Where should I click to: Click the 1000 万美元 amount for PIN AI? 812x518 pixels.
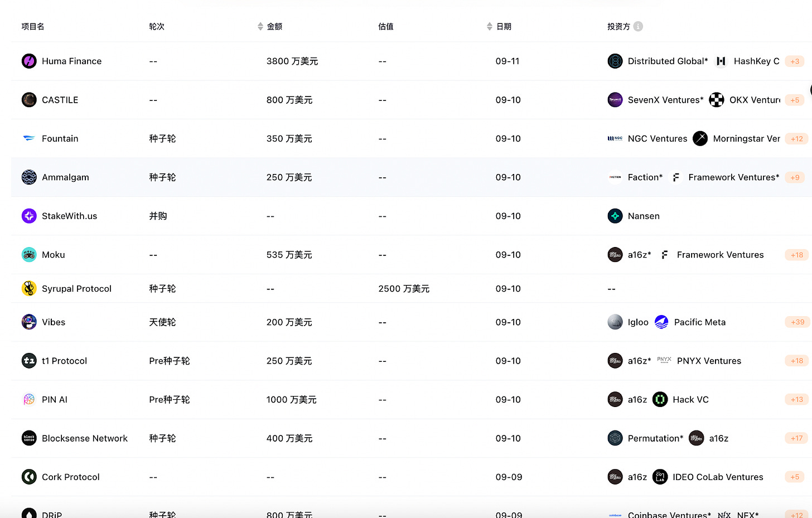coord(291,399)
